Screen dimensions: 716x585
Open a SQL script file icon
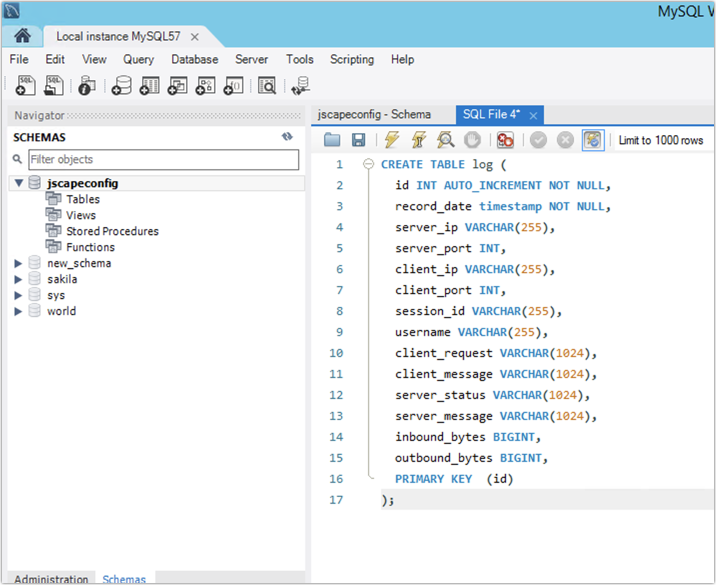(x=54, y=86)
